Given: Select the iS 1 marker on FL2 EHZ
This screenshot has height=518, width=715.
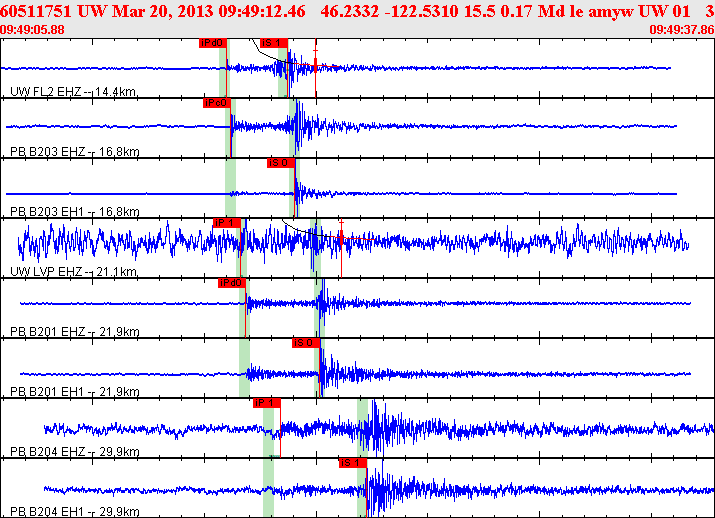Looking at the screenshot, I should (274, 43).
